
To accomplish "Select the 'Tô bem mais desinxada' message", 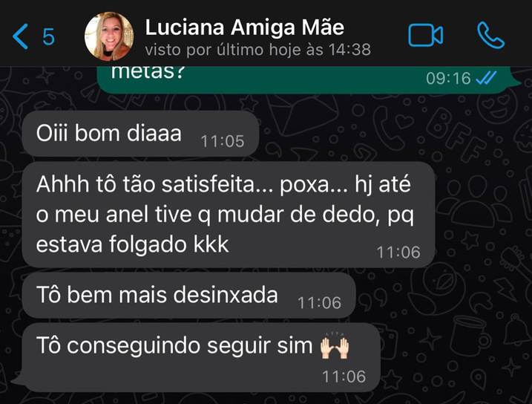I will pyautogui.click(x=188, y=296).
